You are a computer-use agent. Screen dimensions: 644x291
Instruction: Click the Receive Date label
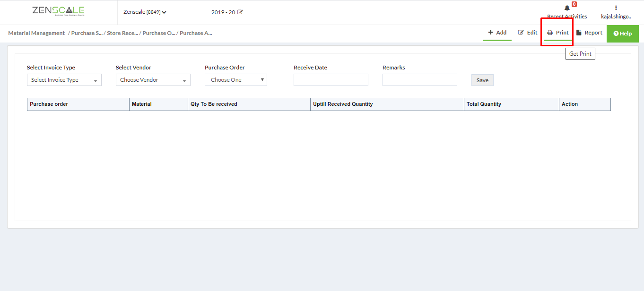click(310, 68)
